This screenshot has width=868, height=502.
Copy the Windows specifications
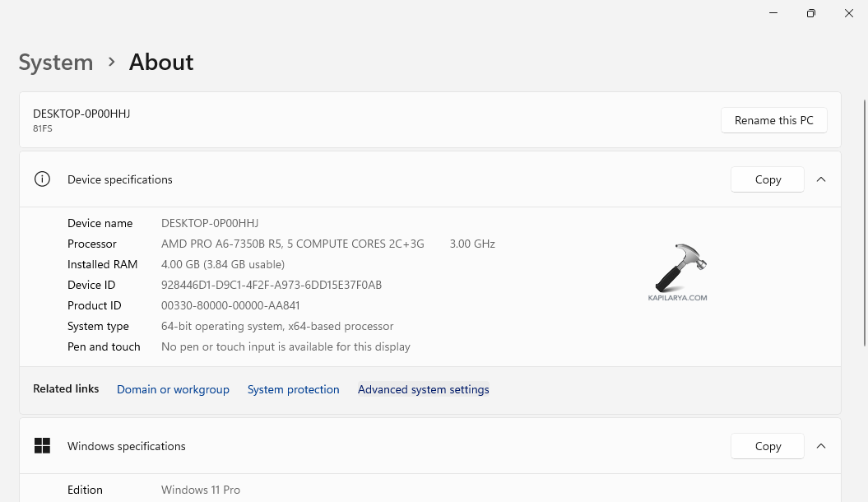pyautogui.click(x=768, y=446)
